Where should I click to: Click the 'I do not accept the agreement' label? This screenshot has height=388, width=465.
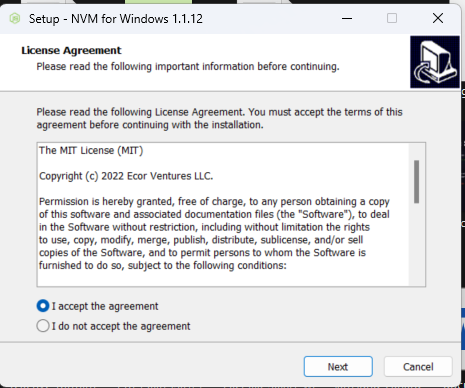pos(121,326)
